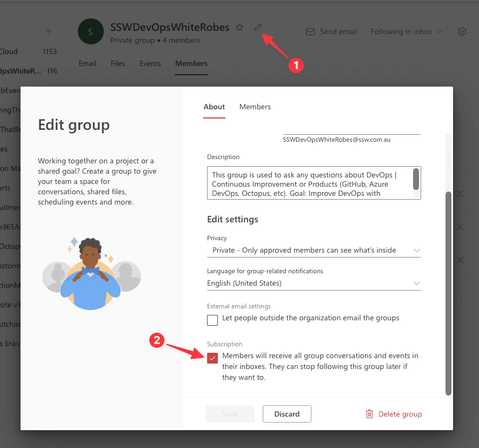
Task: Click the pencil edit group icon
Action: [258, 28]
